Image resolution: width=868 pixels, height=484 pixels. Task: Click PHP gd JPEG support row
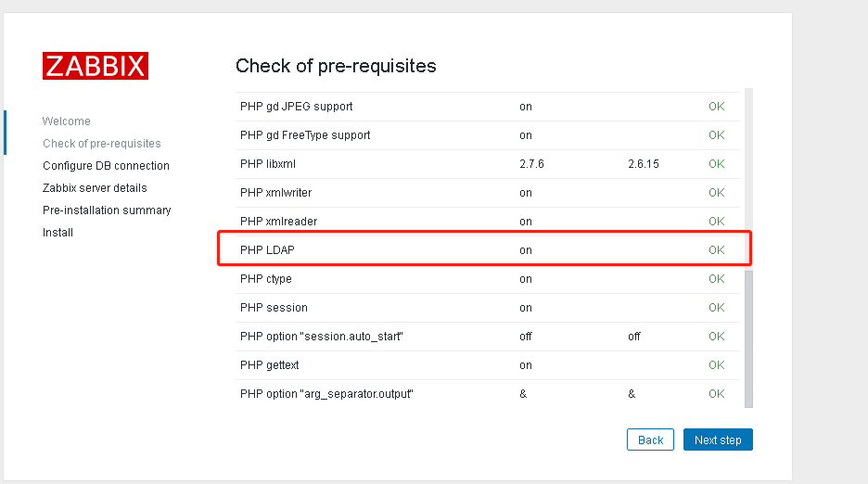point(488,107)
